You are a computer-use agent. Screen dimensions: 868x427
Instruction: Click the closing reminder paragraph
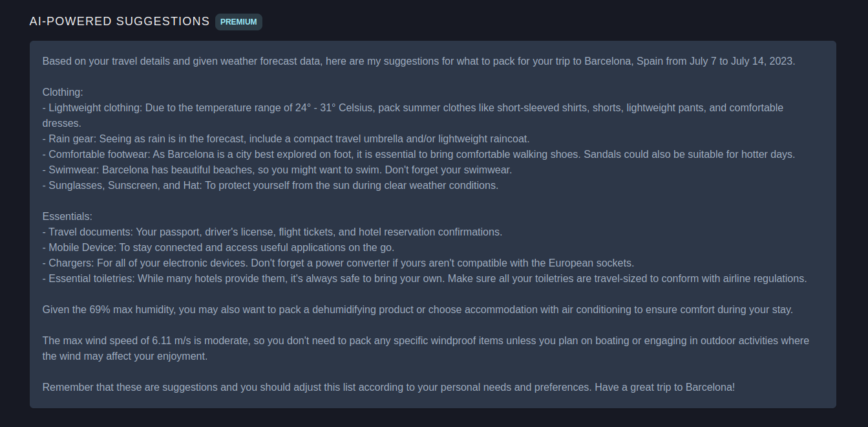point(388,388)
